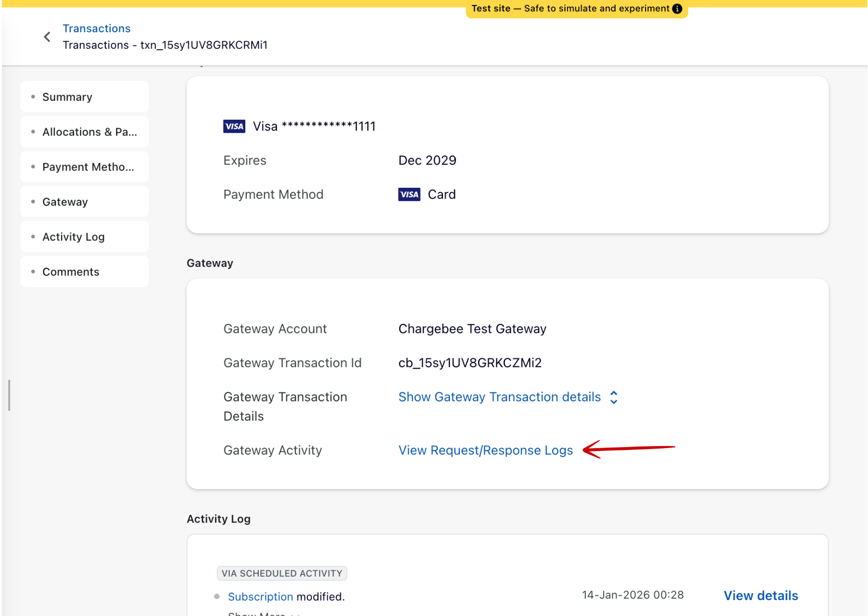
Task: Click the status dot next to Activity Log
Action: 33,236
